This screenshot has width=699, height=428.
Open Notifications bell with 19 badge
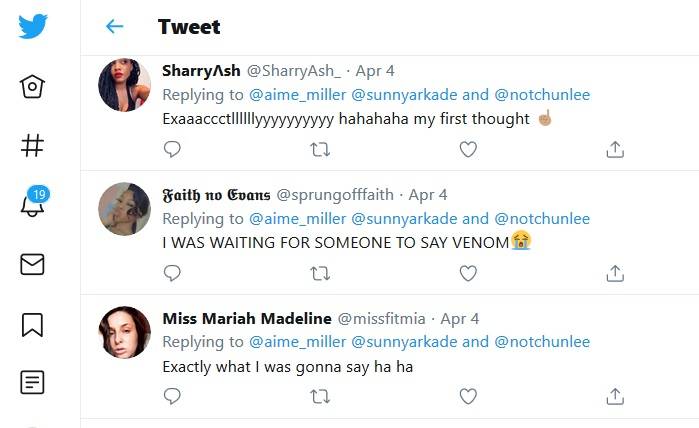(32, 204)
